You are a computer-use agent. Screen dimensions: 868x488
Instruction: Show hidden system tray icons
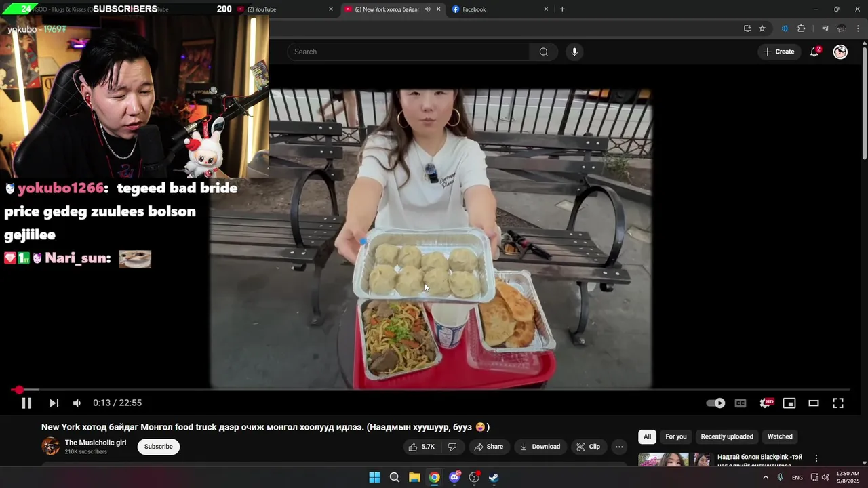(766, 477)
